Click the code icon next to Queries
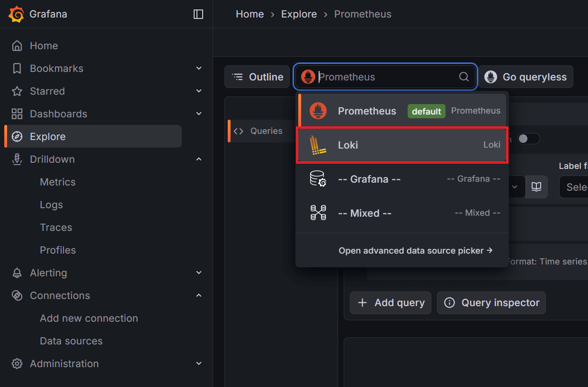The image size is (588, 387). pyautogui.click(x=239, y=131)
